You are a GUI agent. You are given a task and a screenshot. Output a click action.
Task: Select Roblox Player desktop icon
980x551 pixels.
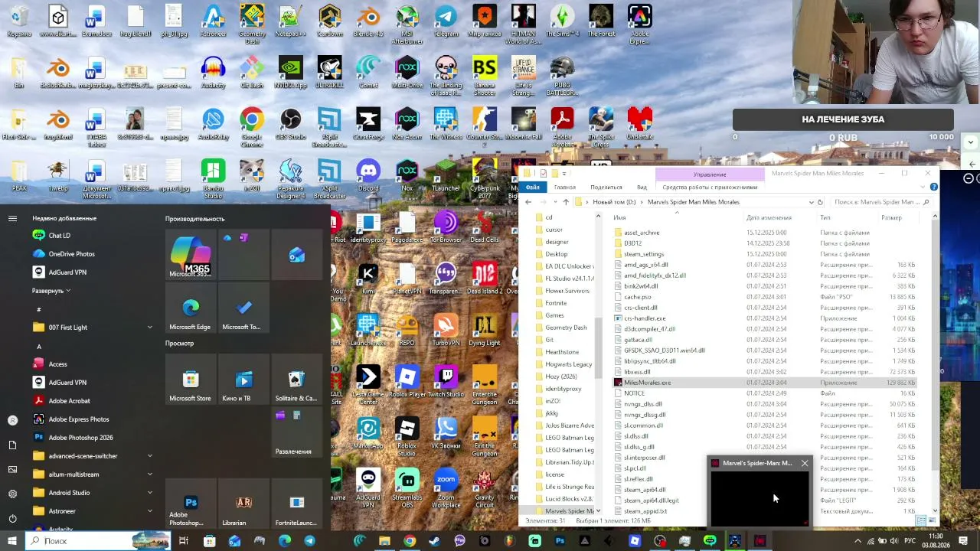tap(407, 381)
